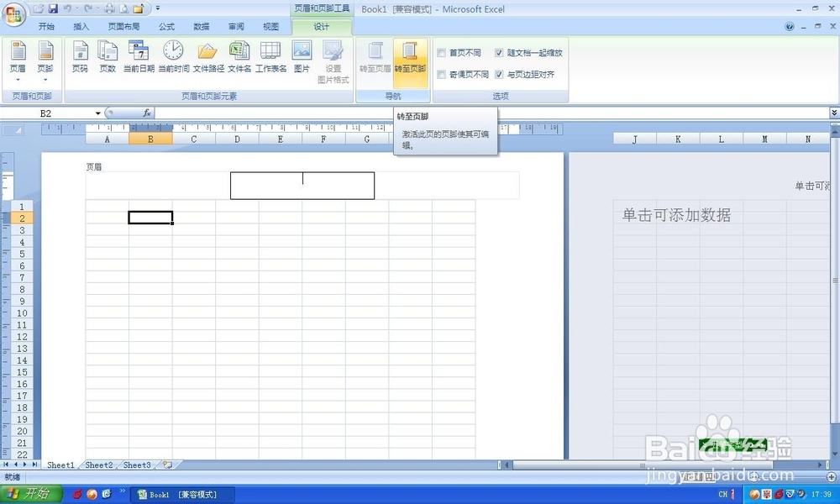Switch to Sheet3 worksheet tab
Image resolution: width=840 pixels, height=504 pixels.
point(137,465)
